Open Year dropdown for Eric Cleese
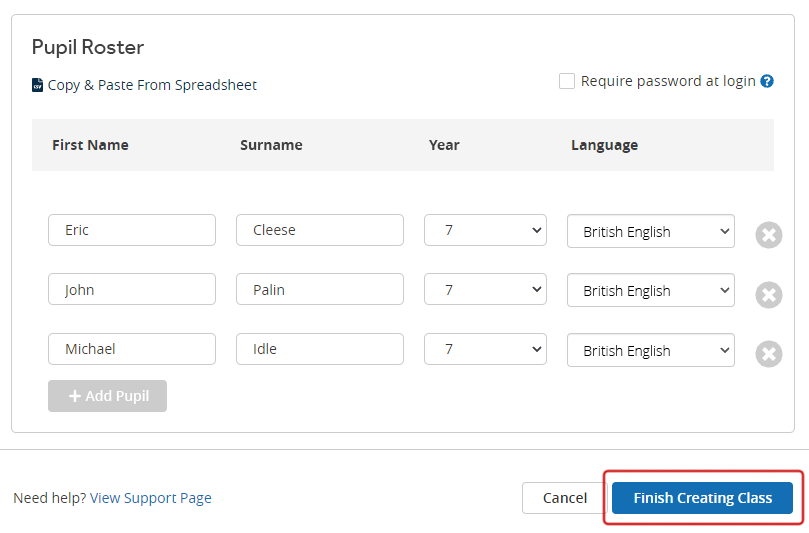The height and width of the screenshot is (533, 809). [x=485, y=230]
